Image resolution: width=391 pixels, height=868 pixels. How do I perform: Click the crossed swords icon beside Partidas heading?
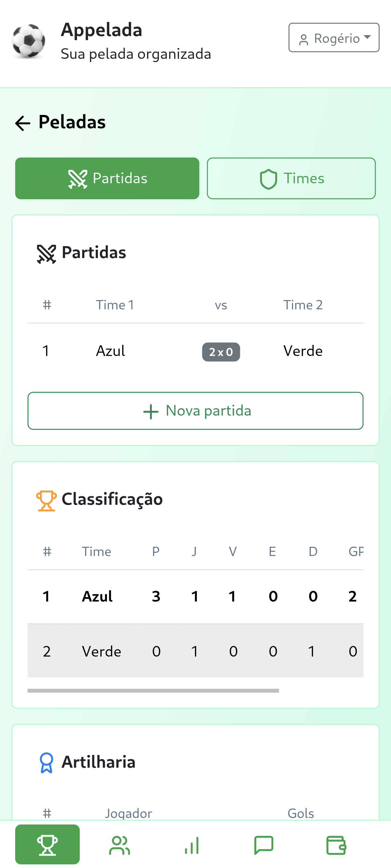(x=46, y=254)
